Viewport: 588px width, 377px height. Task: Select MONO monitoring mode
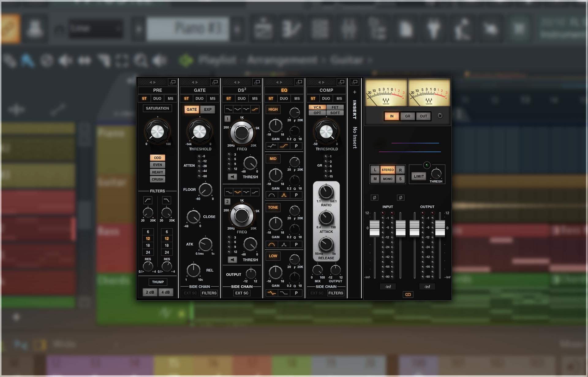click(x=387, y=179)
